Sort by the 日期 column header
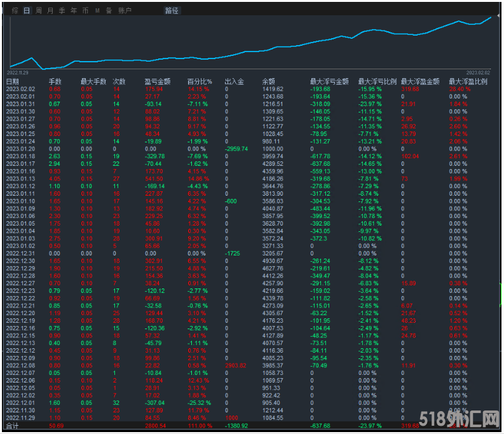Screen dimensions: 504x434 pos(13,82)
